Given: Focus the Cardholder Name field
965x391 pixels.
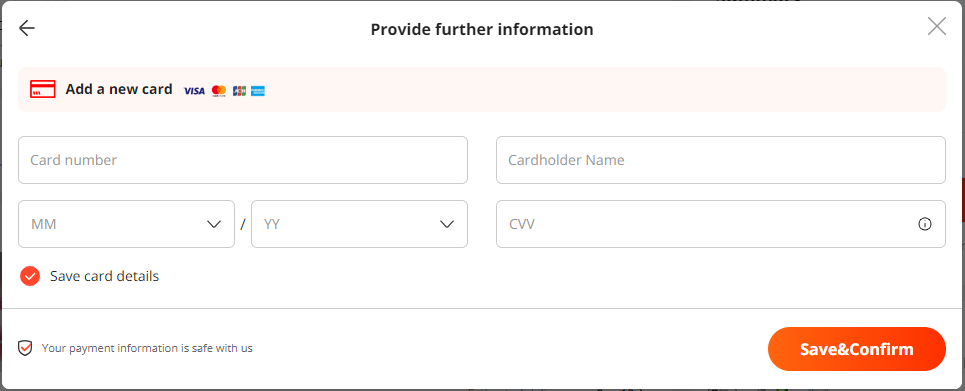Looking at the screenshot, I should coord(721,160).
